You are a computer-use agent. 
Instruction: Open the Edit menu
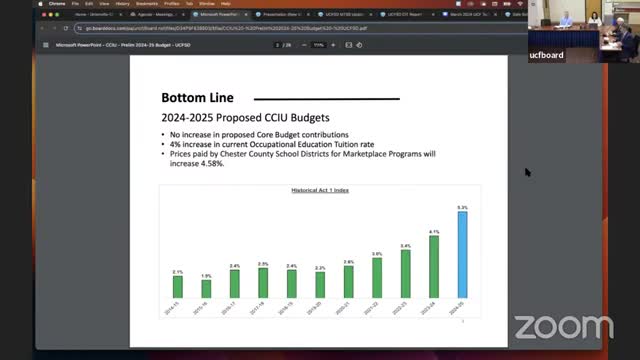(89, 4)
